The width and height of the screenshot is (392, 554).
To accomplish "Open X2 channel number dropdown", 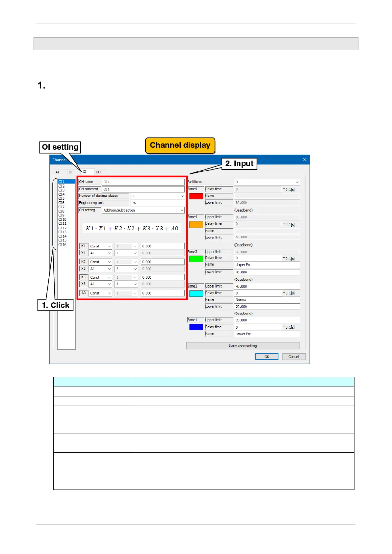I will 126,269.
